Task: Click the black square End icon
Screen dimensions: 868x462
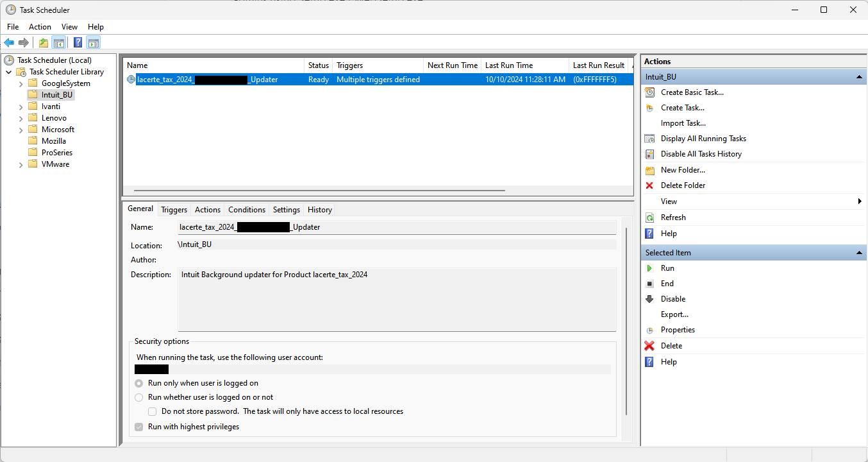Action: click(649, 284)
